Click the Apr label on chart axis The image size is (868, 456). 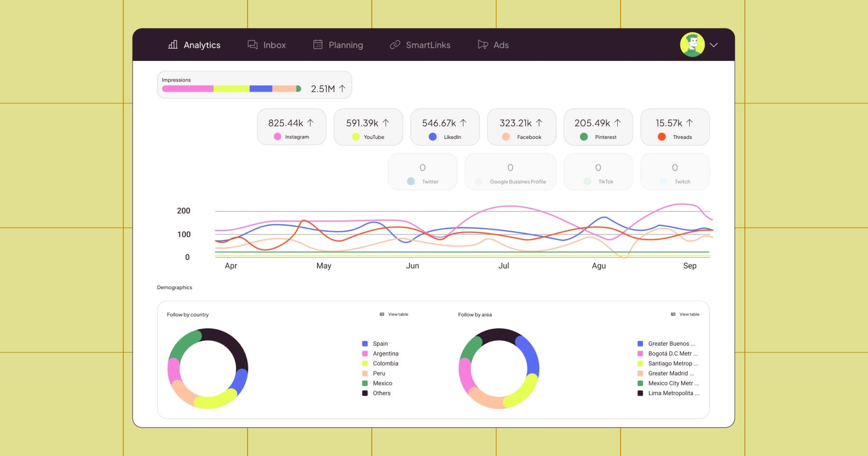231,266
